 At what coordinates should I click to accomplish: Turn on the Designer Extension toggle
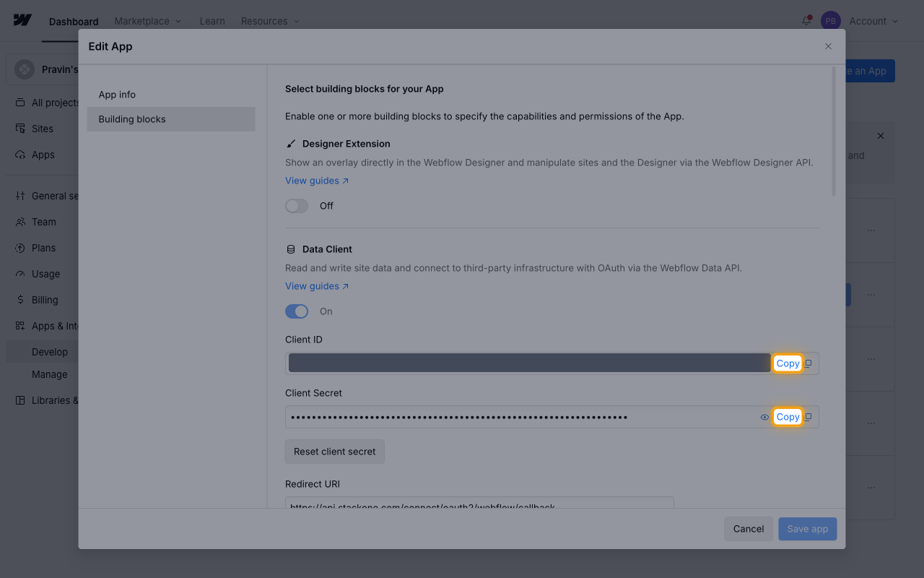tap(297, 206)
